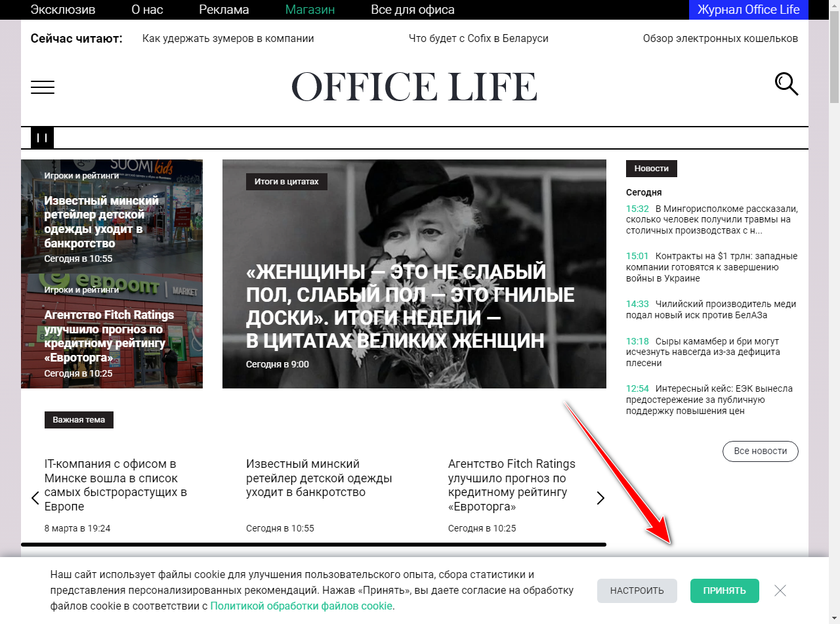Select the Магазин menu item

309,10
